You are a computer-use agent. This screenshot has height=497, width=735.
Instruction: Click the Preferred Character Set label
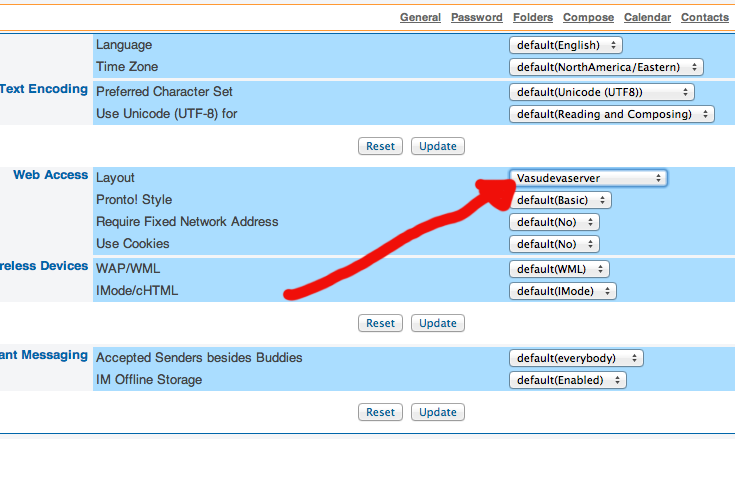click(x=164, y=91)
